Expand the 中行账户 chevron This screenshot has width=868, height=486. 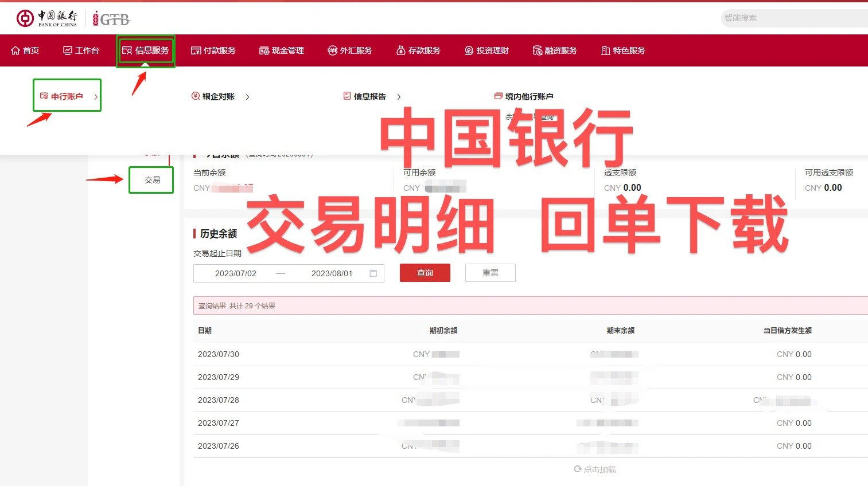point(96,97)
